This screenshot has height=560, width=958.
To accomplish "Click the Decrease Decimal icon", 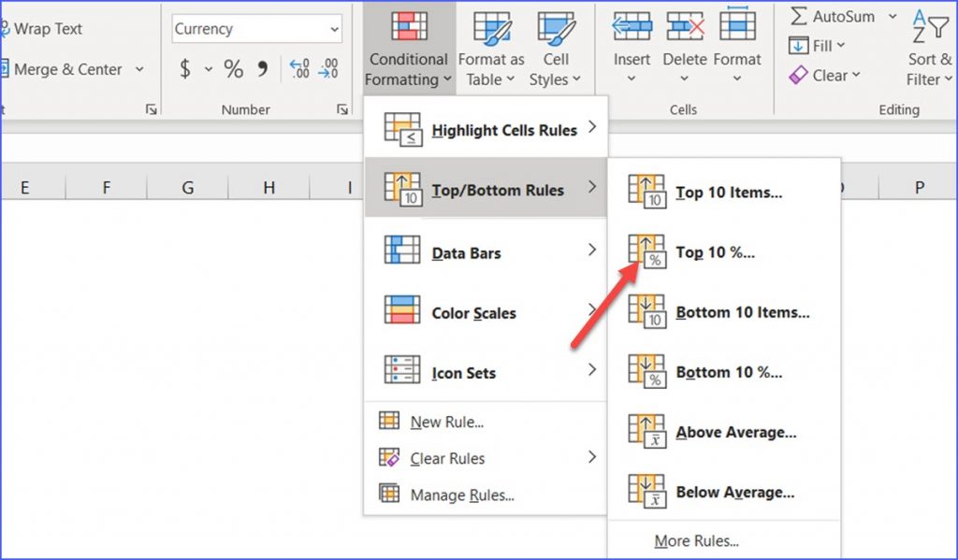I will [328, 69].
